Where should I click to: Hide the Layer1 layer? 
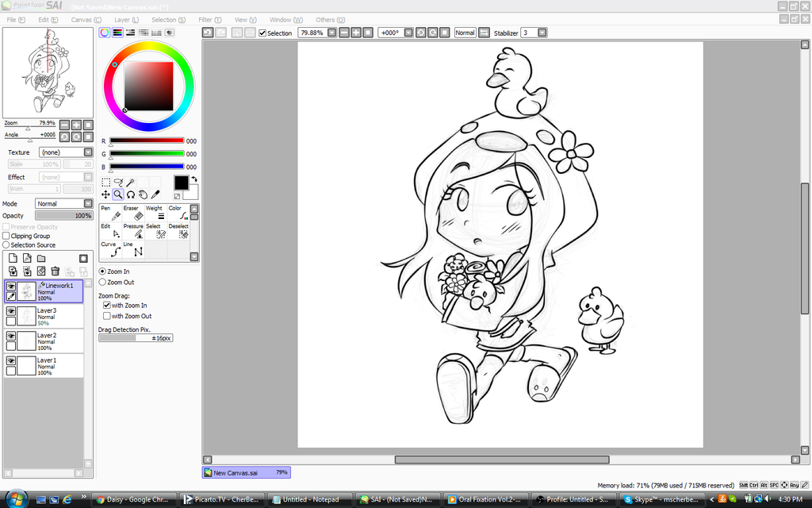tap(11, 361)
